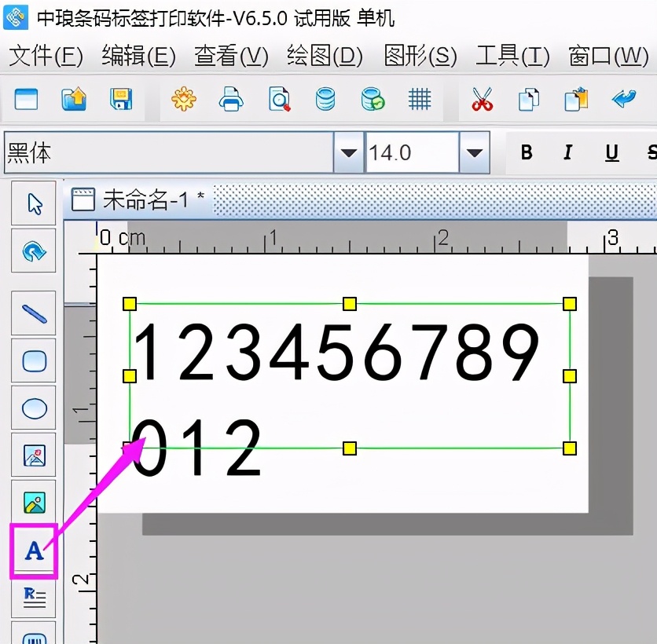Select the rotate tool in sidebar
The height and width of the screenshot is (644, 657).
click(34, 251)
